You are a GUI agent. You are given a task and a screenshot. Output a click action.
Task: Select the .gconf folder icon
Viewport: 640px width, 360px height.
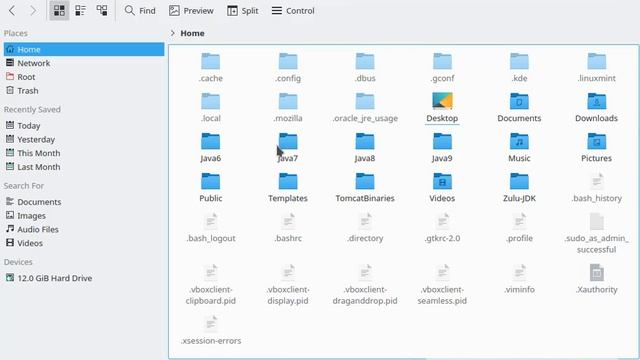[442, 61]
